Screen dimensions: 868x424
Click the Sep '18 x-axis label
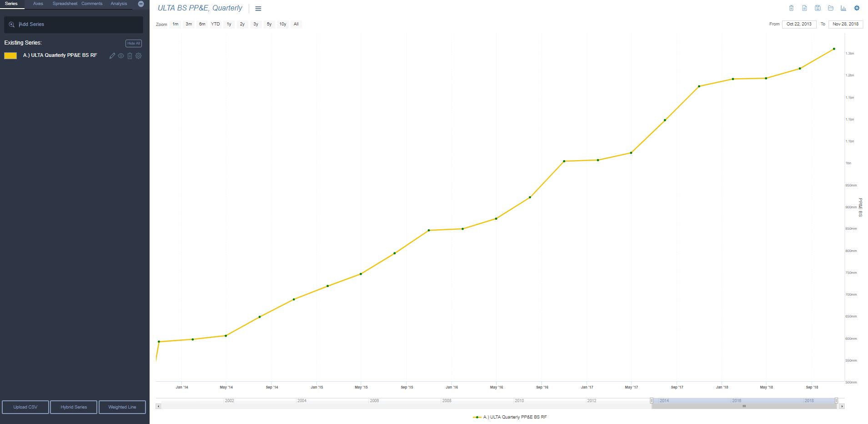click(812, 388)
